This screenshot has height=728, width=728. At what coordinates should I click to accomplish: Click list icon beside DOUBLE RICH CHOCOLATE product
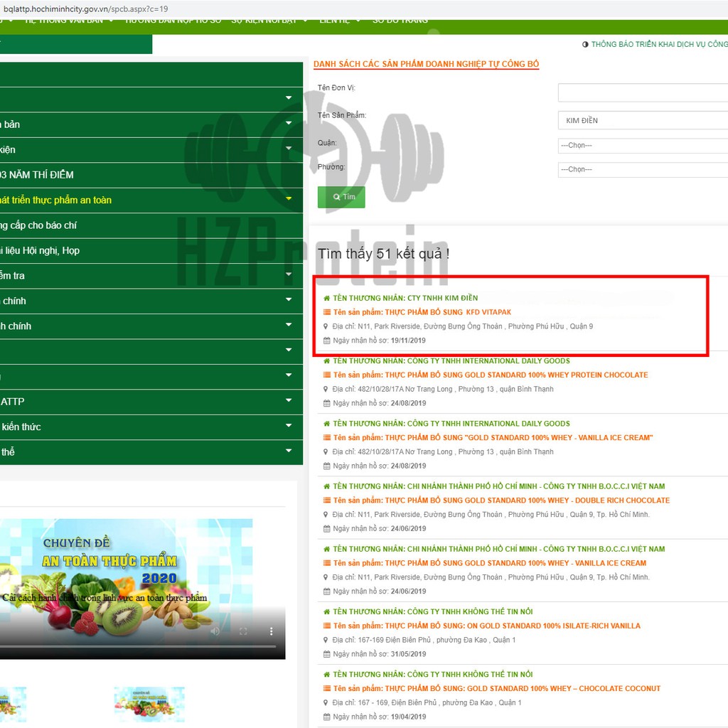pyautogui.click(x=327, y=500)
